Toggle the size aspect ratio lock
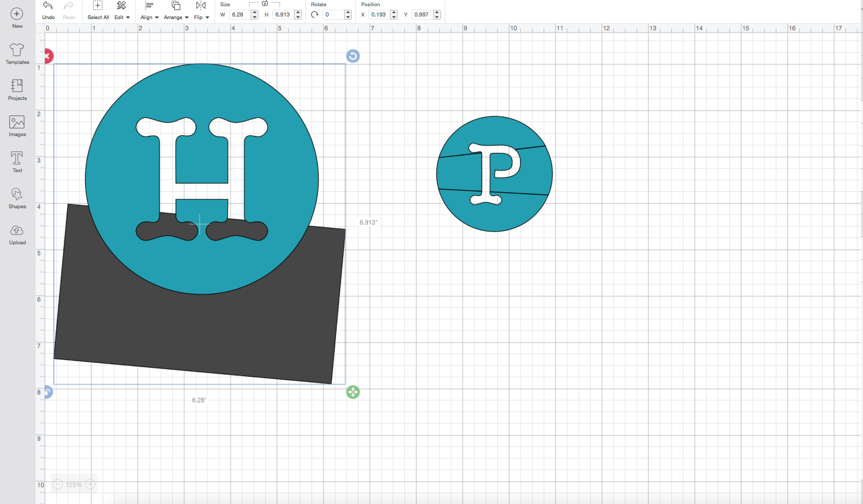The height and width of the screenshot is (504, 863). [265, 4]
